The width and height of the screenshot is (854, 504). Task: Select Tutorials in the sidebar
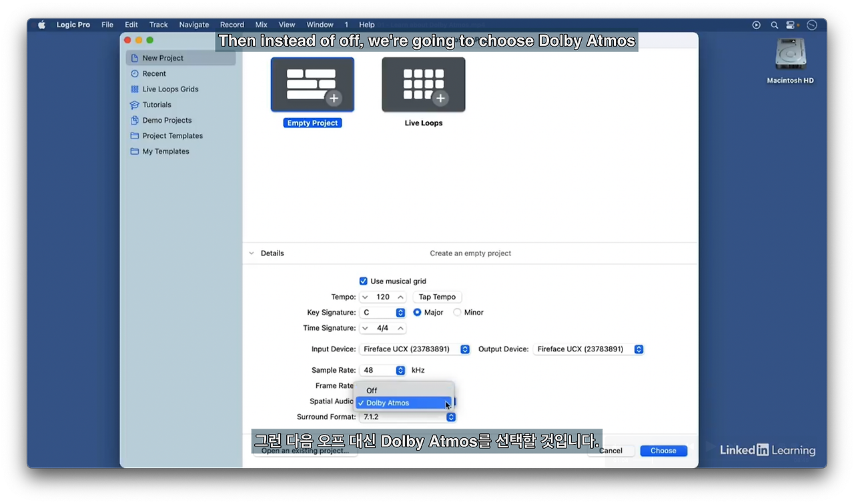(x=180, y=105)
